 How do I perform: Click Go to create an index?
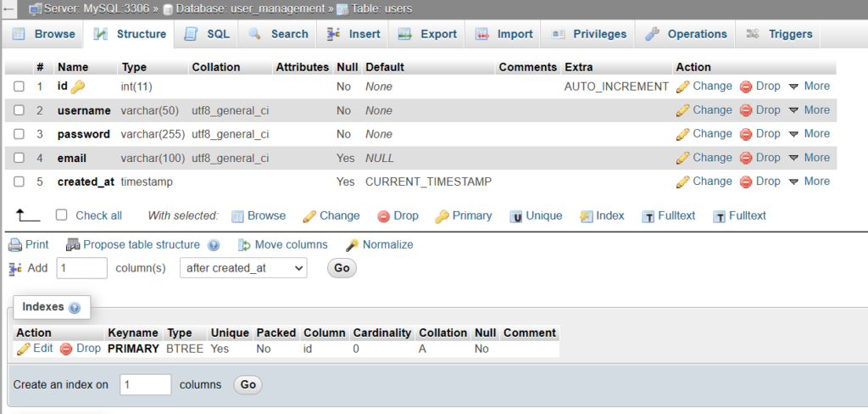248,384
